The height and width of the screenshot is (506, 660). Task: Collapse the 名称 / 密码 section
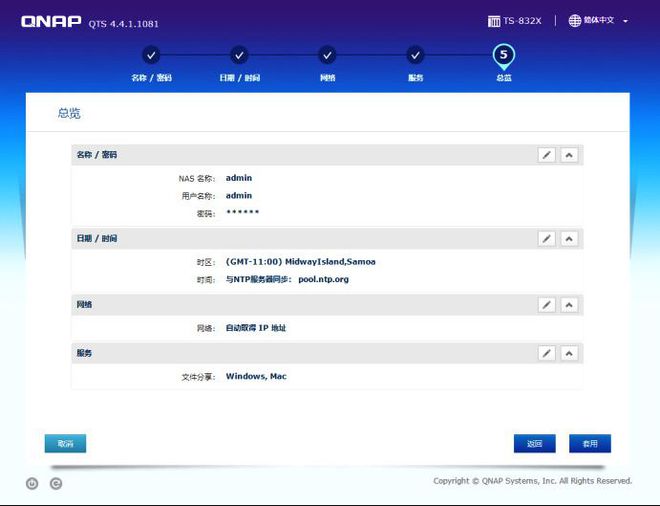pyautogui.click(x=569, y=155)
